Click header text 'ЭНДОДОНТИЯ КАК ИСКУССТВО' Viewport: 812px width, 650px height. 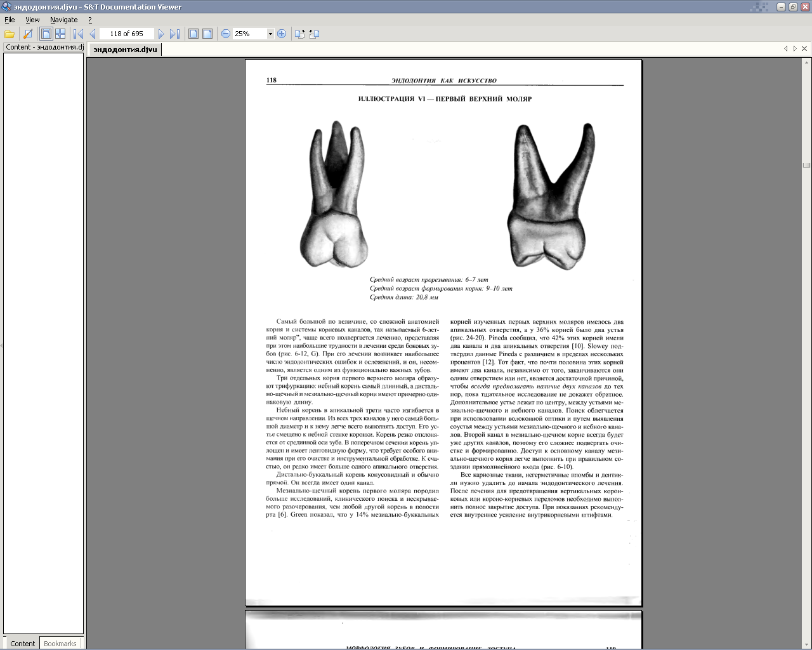444,81
